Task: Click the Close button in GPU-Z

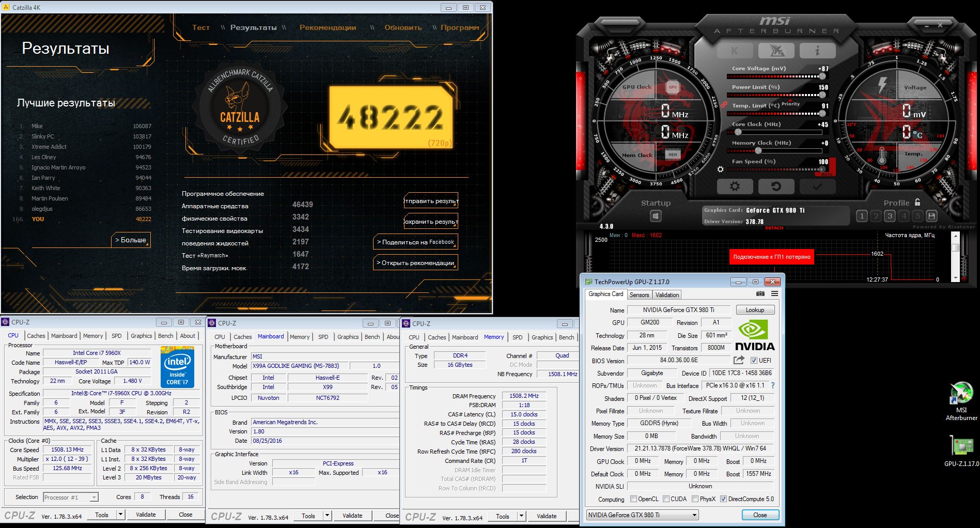Action: 760,515
